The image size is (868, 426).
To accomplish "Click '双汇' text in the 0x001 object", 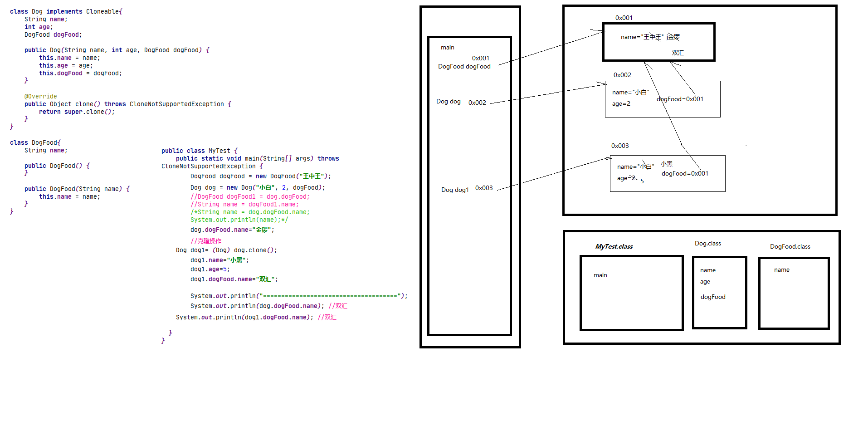I will pyautogui.click(x=678, y=53).
